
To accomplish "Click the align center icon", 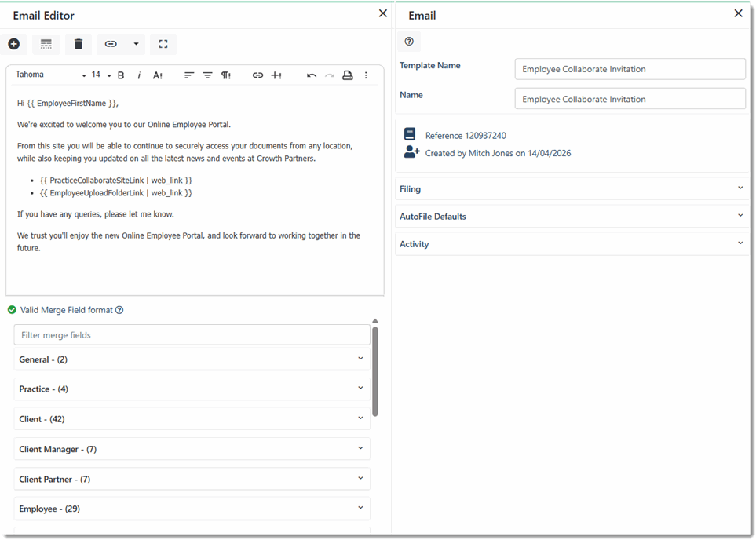I will [207, 75].
